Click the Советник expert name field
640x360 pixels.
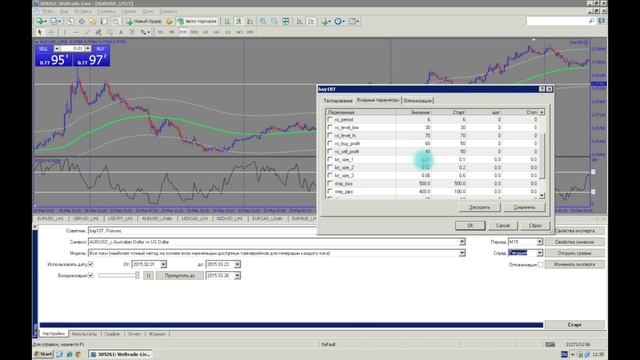202,231
